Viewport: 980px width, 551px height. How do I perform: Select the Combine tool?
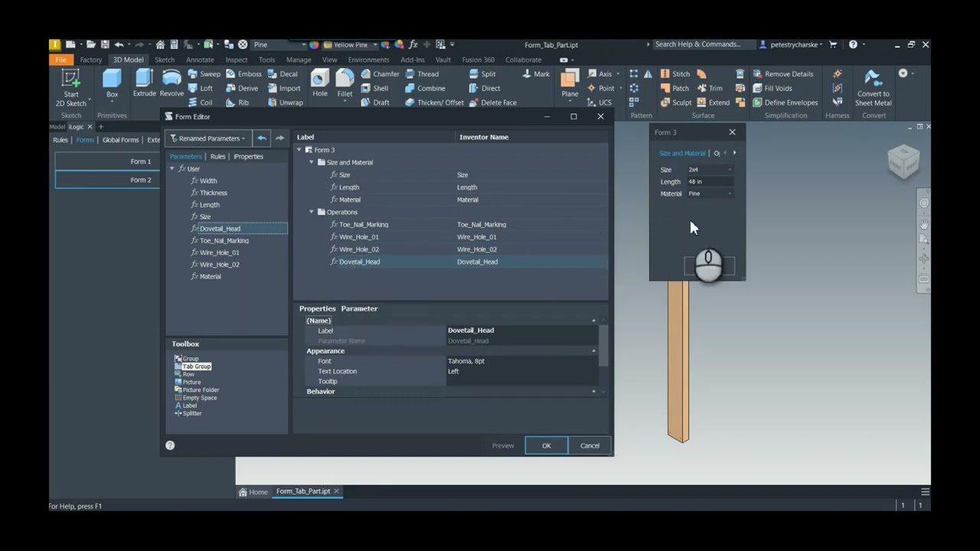click(425, 88)
